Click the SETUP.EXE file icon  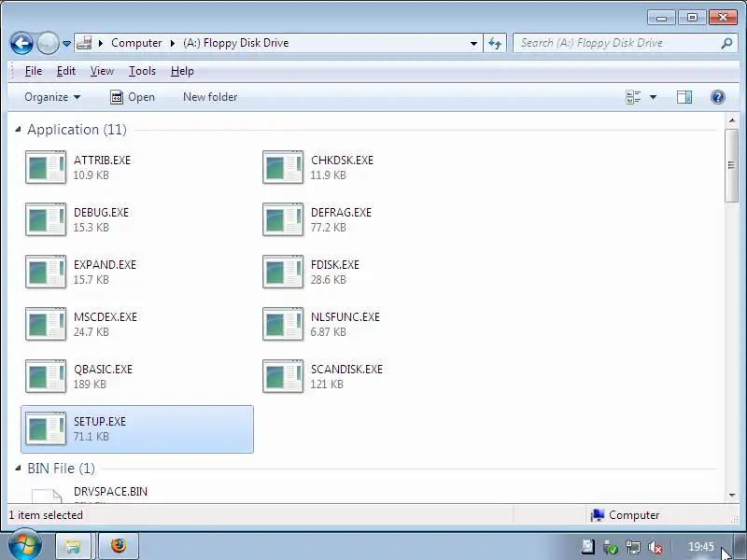click(46, 429)
